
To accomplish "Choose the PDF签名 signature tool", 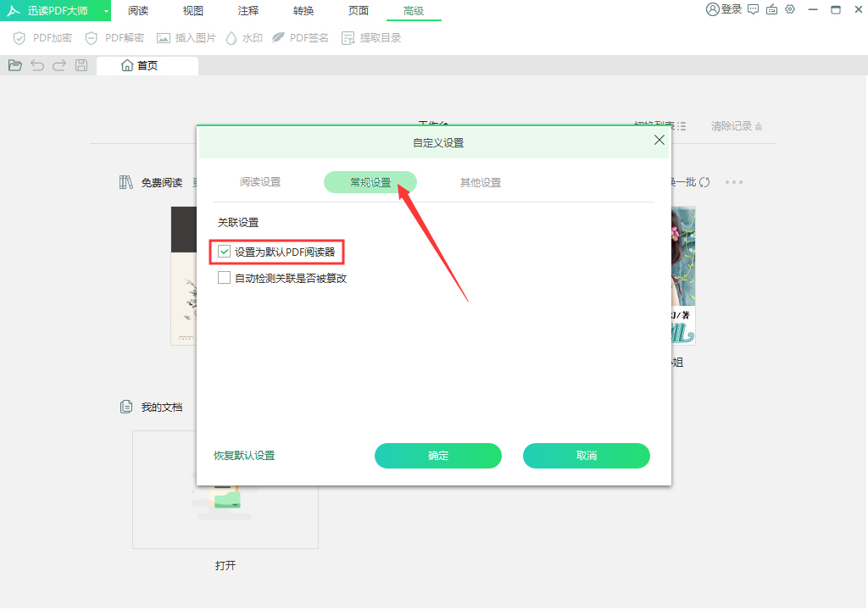I will pos(301,37).
